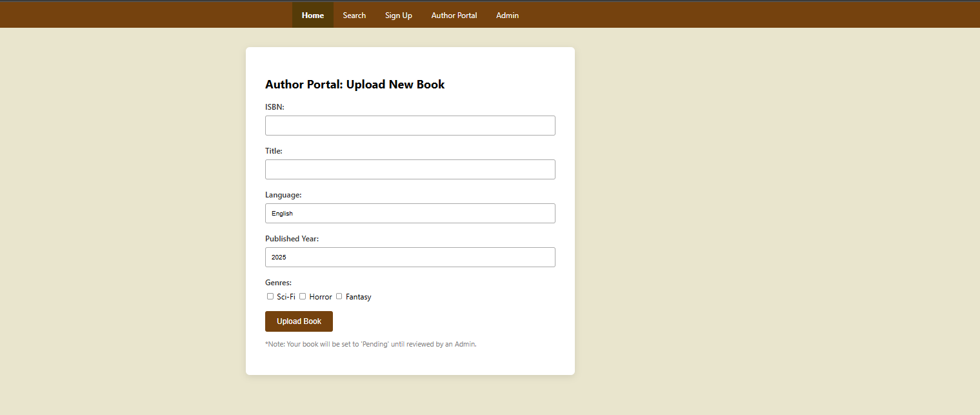
Task: Check the Sci-Fi genre checkbox
Action: (270, 296)
